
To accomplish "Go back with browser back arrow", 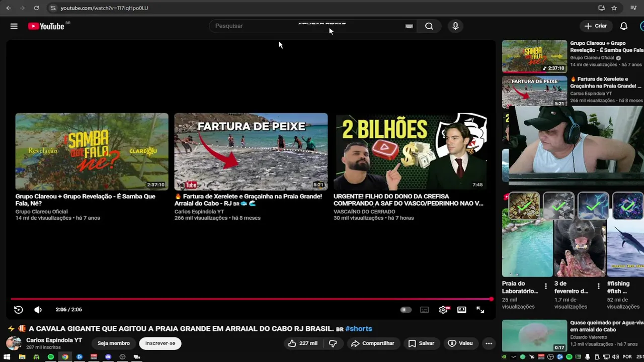I will click(x=8, y=8).
